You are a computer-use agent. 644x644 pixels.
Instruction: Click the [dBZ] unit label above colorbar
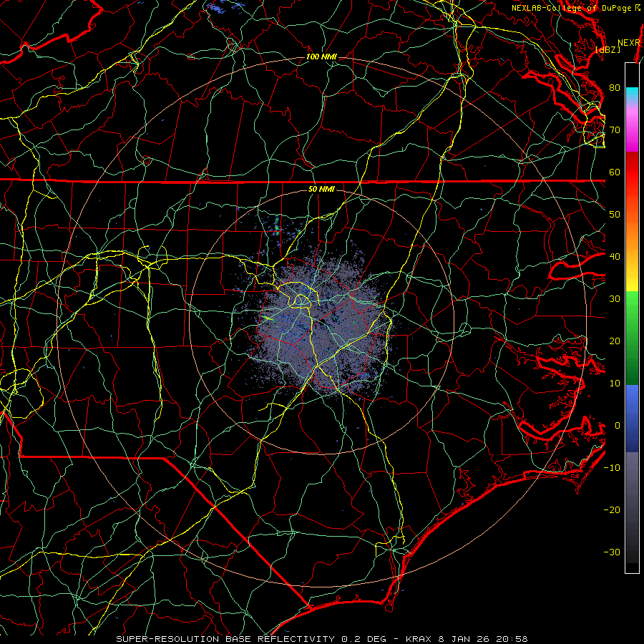[x=608, y=50]
